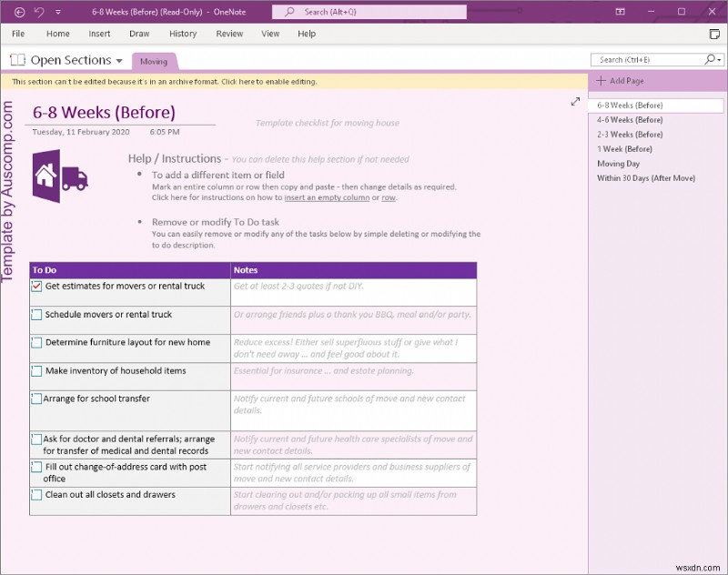This screenshot has height=575, width=728.
Task: Click the Back navigation arrow
Action: click(x=18, y=12)
